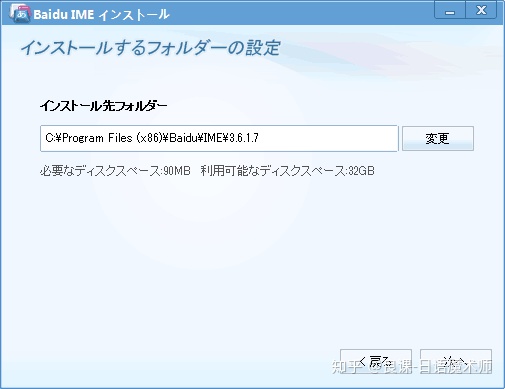Click the インストールするフォルダーの設定 heading
Screen dimensions: 505x389
(x=151, y=48)
